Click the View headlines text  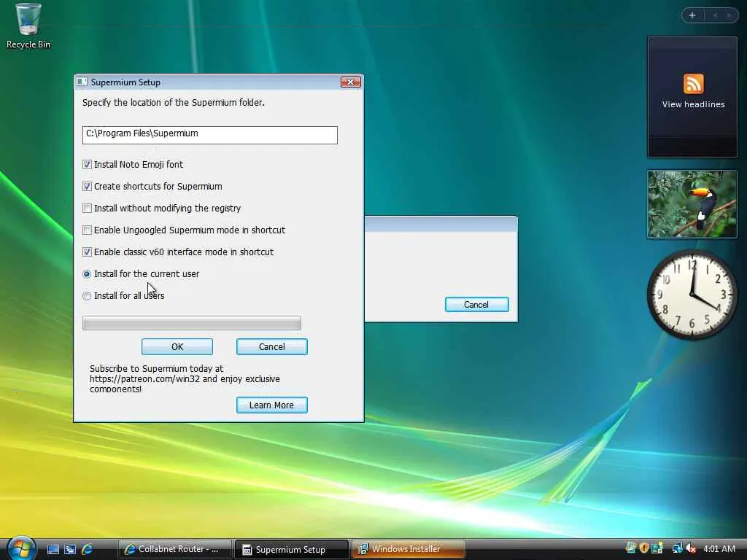pos(693,104)
